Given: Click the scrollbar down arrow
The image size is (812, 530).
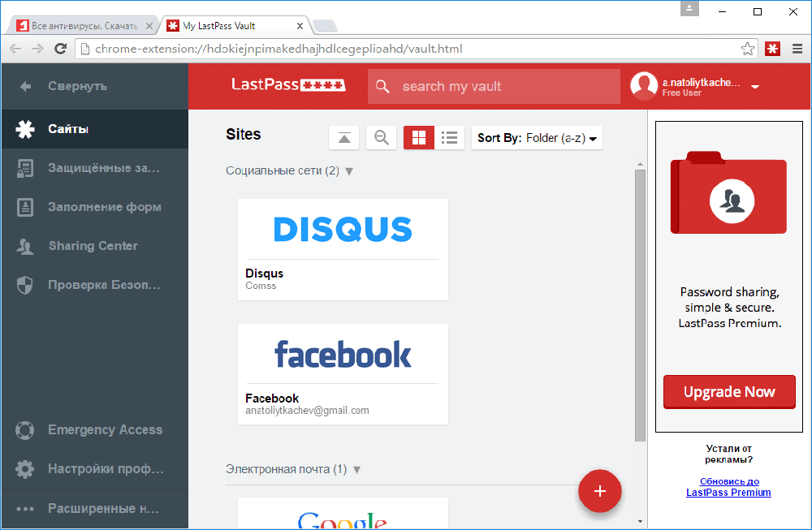Looking at the screenshot, I should tap(640, 521).
